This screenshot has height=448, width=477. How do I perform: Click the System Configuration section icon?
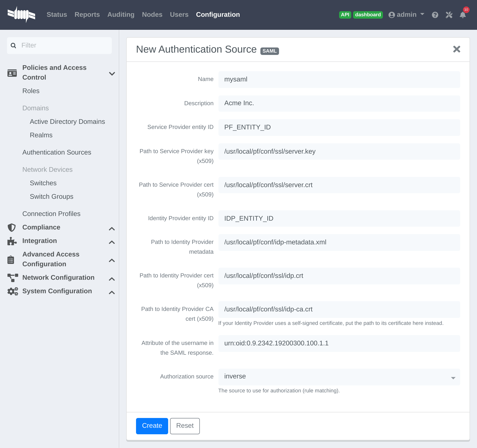point(11,291)
